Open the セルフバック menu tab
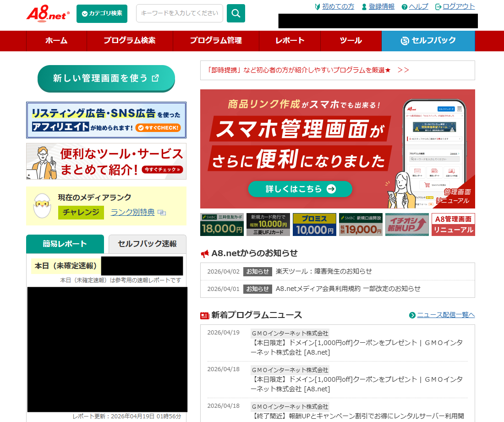 point(428,41)
